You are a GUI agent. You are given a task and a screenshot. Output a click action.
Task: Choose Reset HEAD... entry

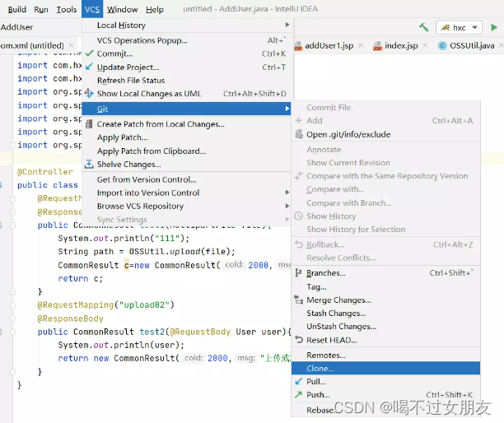point(385,340)
